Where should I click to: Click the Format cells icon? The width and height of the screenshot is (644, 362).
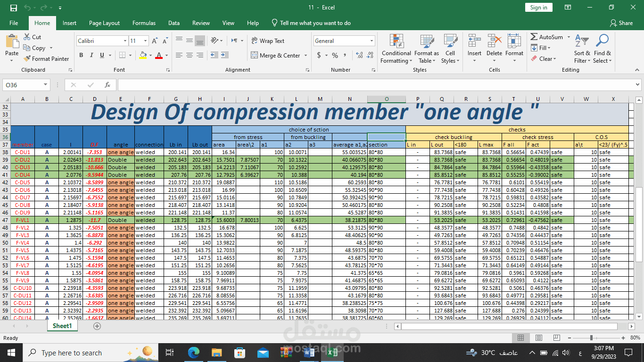514,41
